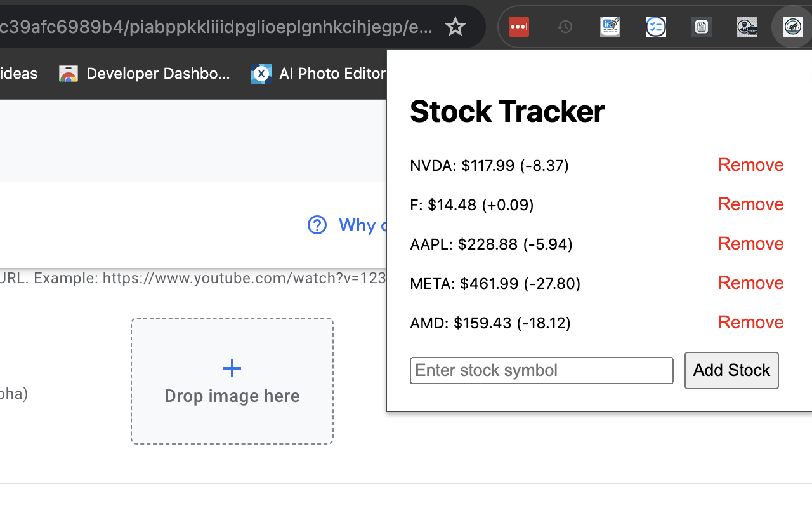Click the blue question mark help icon
This screenshot has height=508, width=812.
(x=317, y=225)
